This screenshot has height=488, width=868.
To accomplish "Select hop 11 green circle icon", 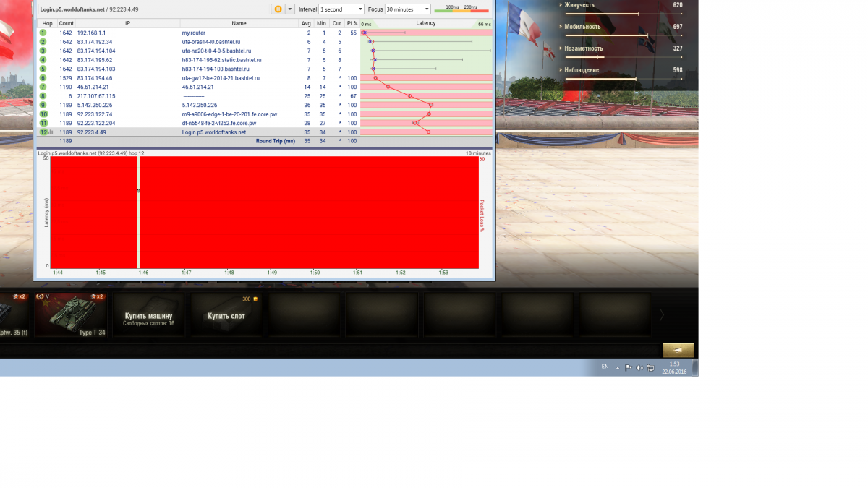I will click(43, 123).
